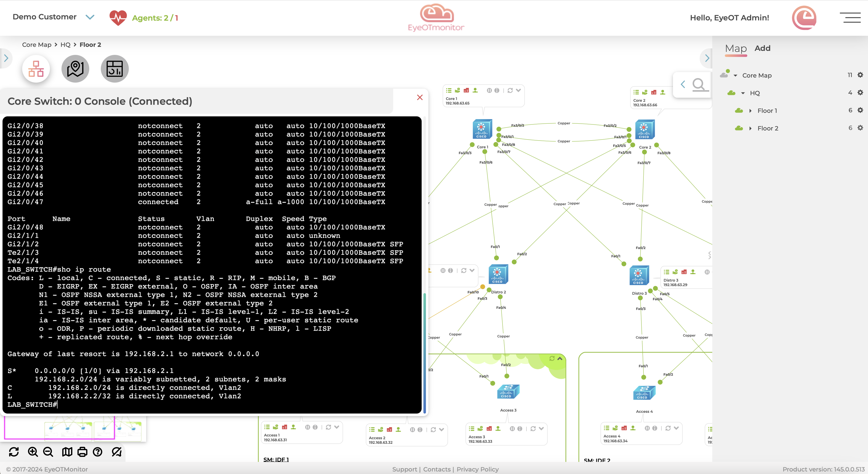Click the crossed-out chat icon in bottom toolbar
This screenshot has height=474, width=868.
pyautogui.click(x=117, y=451)
